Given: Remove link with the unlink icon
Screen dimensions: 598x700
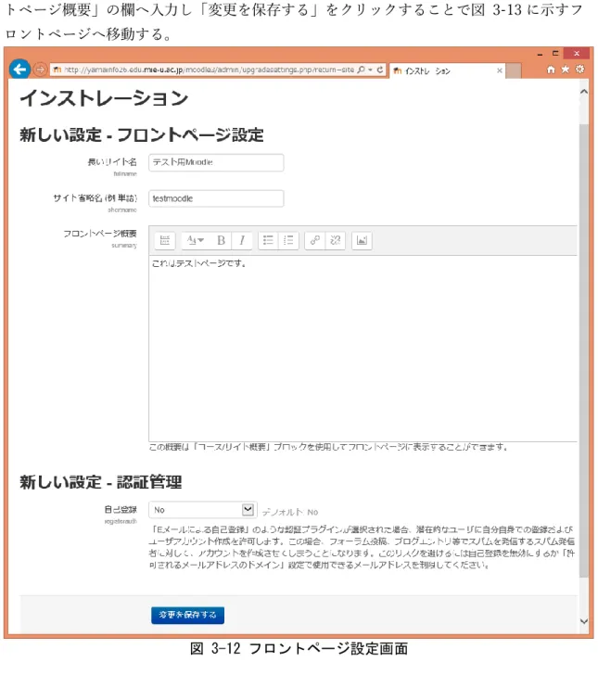Looking at the screenshot, I should [335, 240].
